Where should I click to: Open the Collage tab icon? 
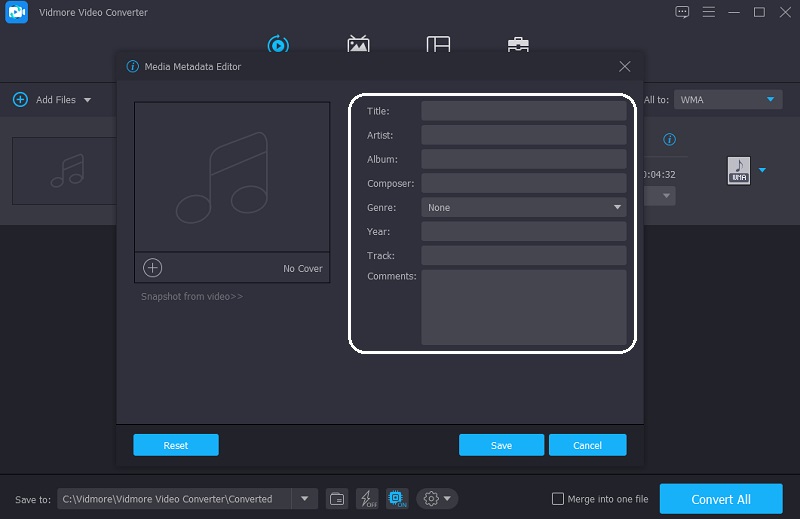click(x=438, y=44)
